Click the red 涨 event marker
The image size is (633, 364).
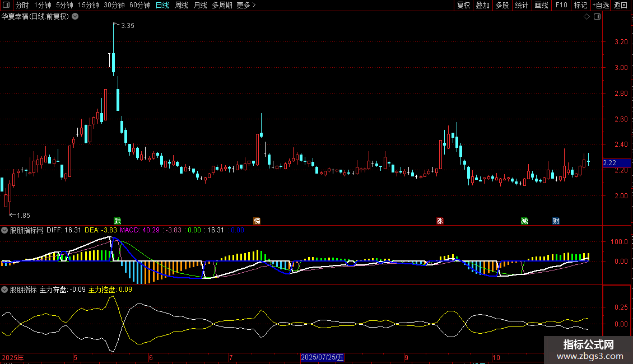(x=440, y=221)
